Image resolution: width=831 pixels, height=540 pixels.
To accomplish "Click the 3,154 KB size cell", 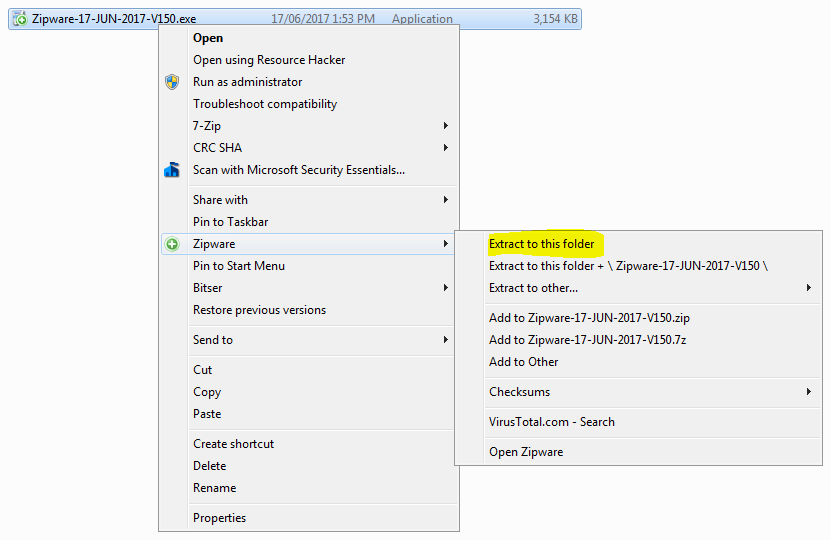I will (555, 19).
